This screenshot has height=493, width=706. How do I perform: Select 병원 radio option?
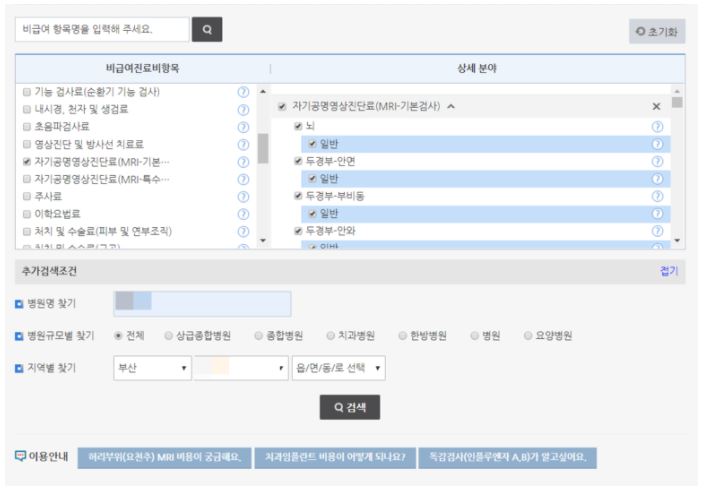474,336
